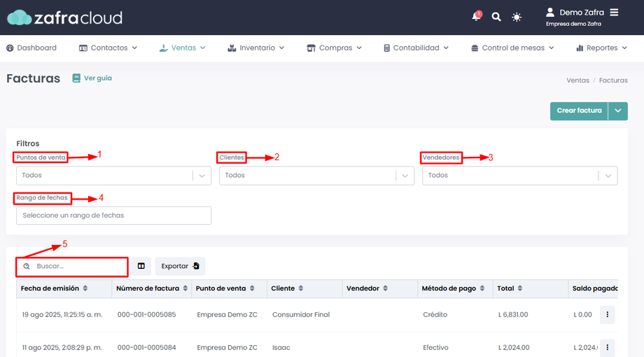644x357 pixels.
Task: Click the Ver guía link
Action: pyautogui.click(x=98, y=78)
